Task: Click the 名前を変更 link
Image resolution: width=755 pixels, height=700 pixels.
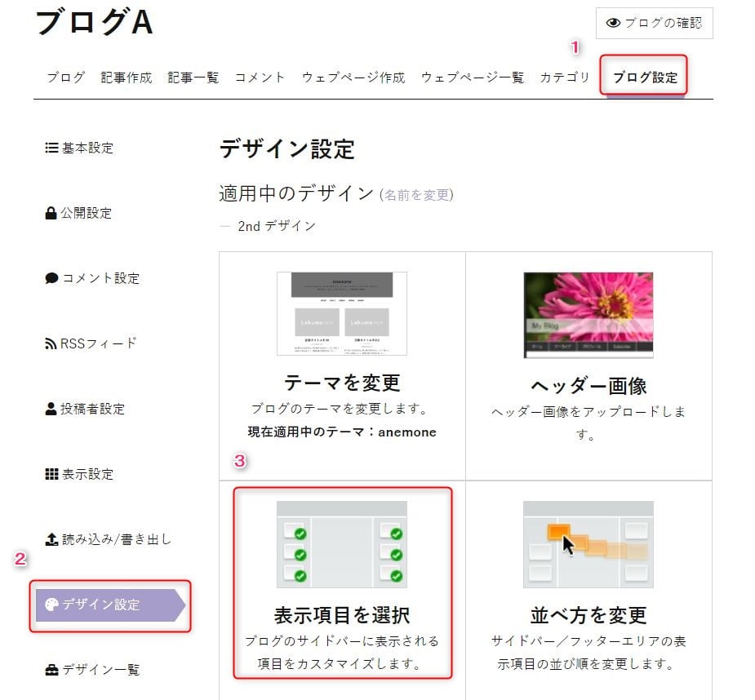Action: 416,195
